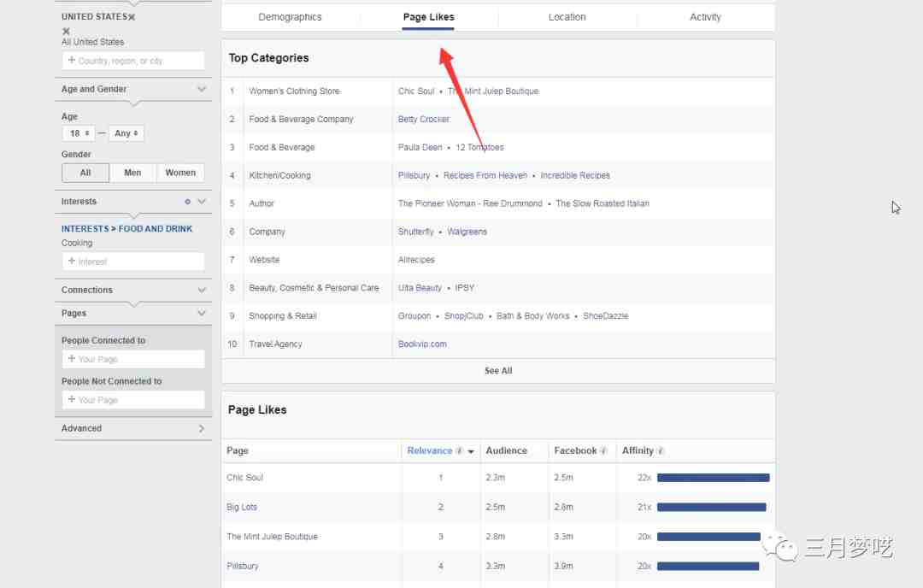This screenshot has width=923, height=588.
Task: Open Big Lots in Page Likes table
Action: click(x=242, y=508)
